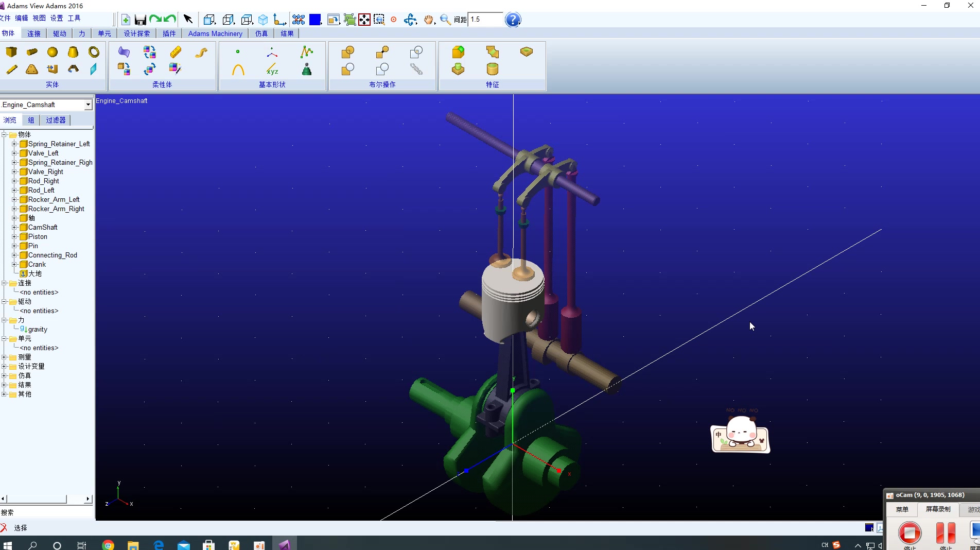The height and width of the screenshot is (550, 980).
Task: Stop recording in oCam window
Action: [909, 532]
